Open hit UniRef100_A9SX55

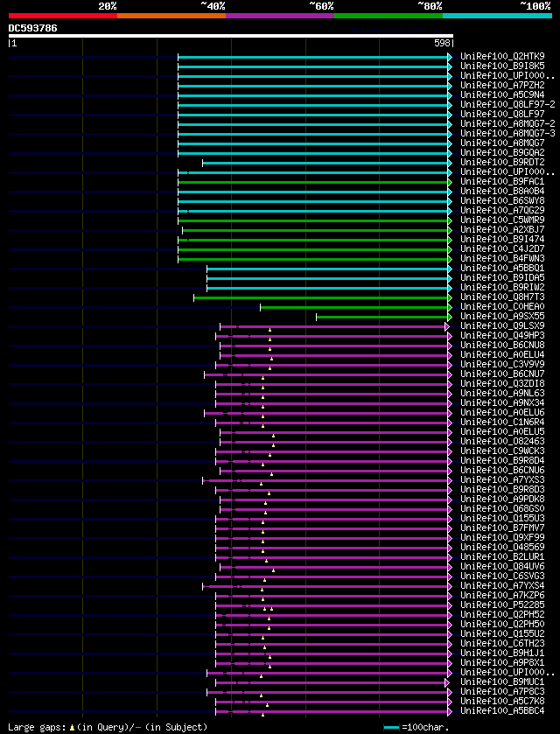[502, 317]
